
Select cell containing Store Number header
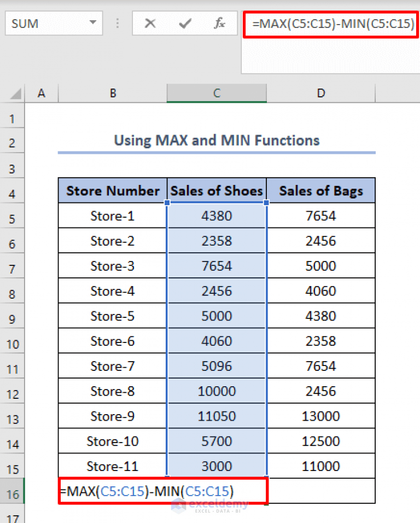[112, 190]
